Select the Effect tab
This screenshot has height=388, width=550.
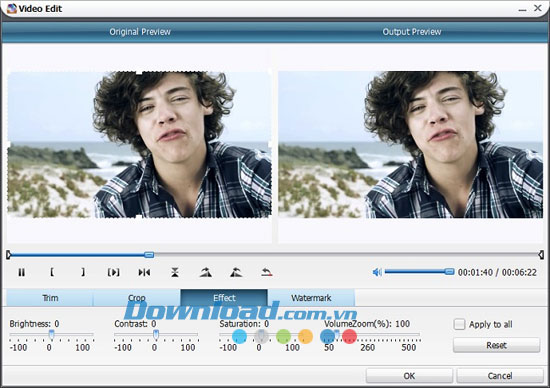click(x=224, y=298)
